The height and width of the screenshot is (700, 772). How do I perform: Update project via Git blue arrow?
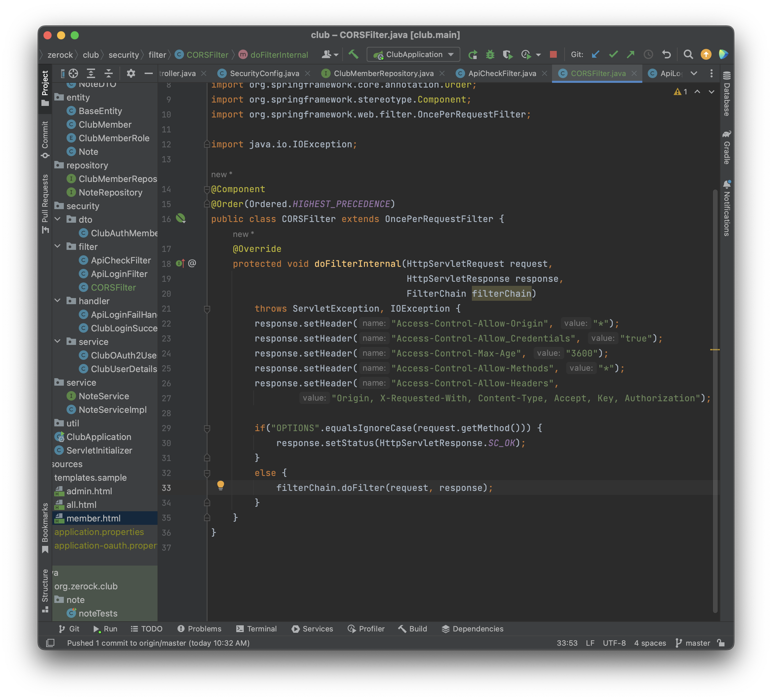click(595, 54)
